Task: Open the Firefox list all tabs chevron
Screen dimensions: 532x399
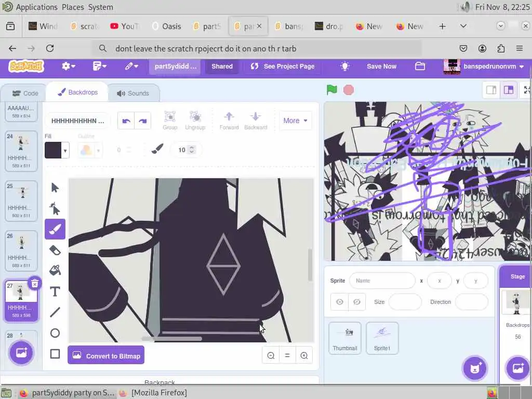Action: pyautogui.click(x=463, y=26)
